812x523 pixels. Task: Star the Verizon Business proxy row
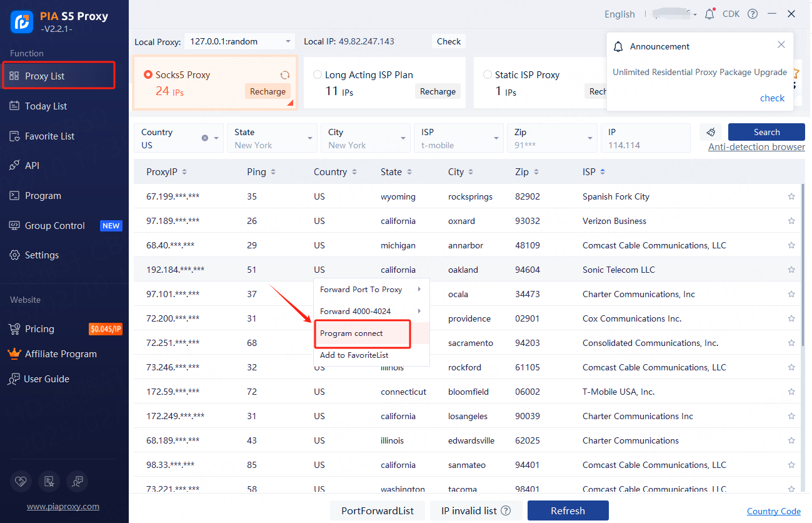tap(791, 221)
